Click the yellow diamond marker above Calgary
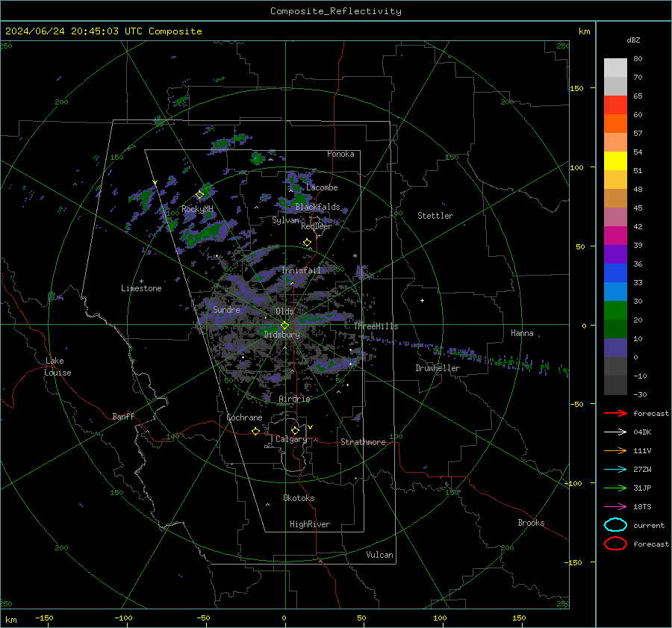 295,430
